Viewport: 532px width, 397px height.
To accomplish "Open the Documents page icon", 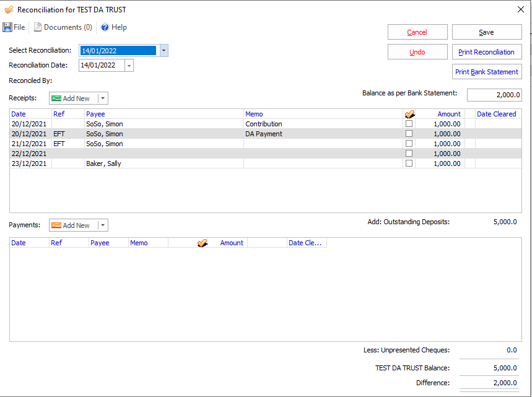I will (38, 27).
